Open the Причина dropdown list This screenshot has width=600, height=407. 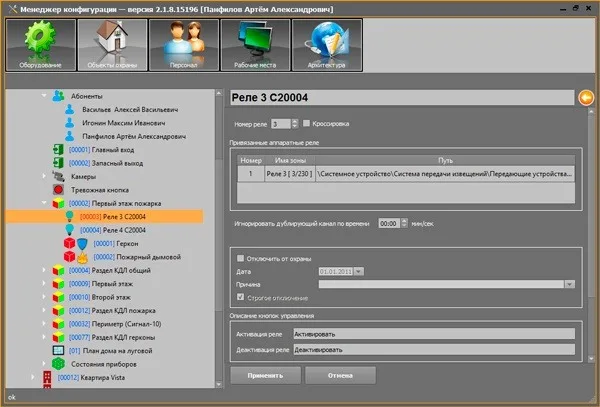coord(569,284)
